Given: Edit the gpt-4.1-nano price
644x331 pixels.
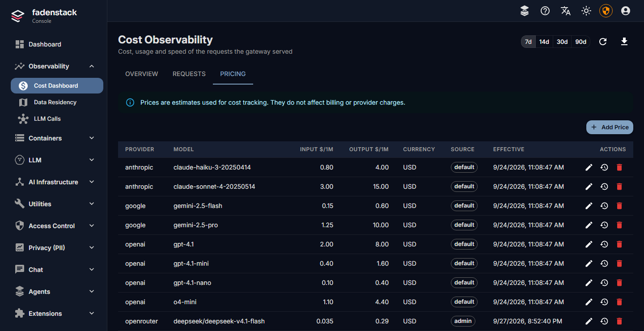Looking at the screenshot, I should 589,283.
